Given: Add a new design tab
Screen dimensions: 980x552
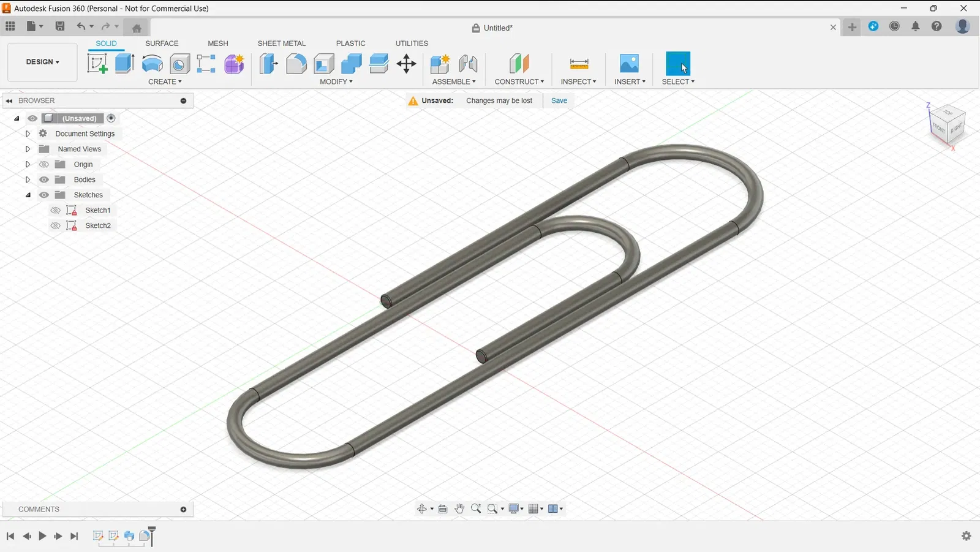Looking at the screenshot, I should point(852,27).
